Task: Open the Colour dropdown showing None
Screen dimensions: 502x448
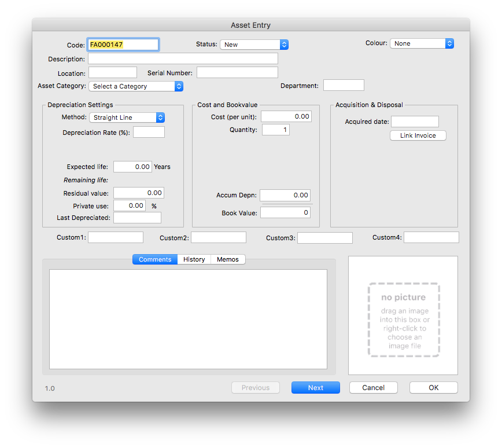Action: (422, 43)
